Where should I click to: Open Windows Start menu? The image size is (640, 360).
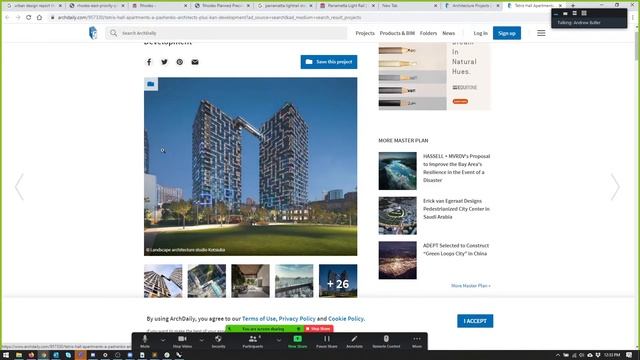pos(6,355)
